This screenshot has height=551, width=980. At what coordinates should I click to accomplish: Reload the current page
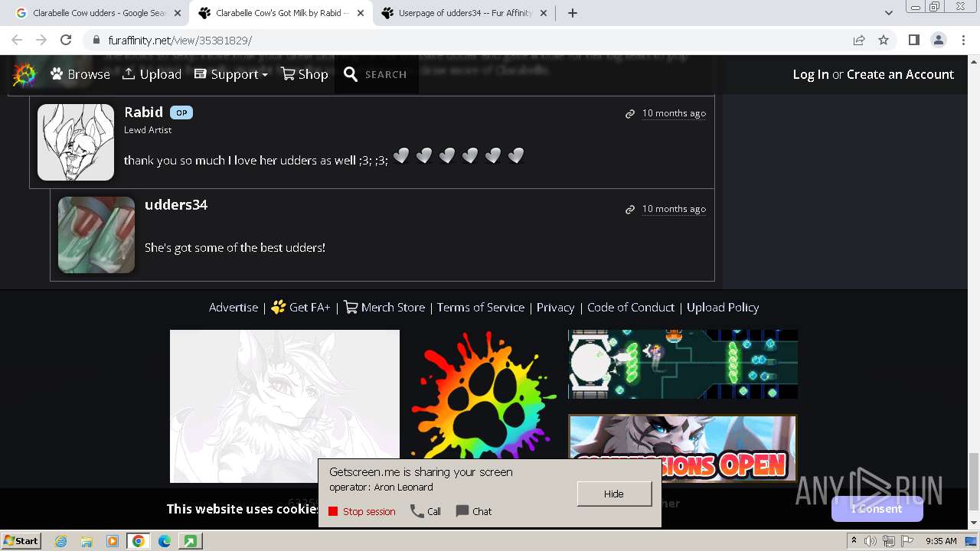[66, 40]
